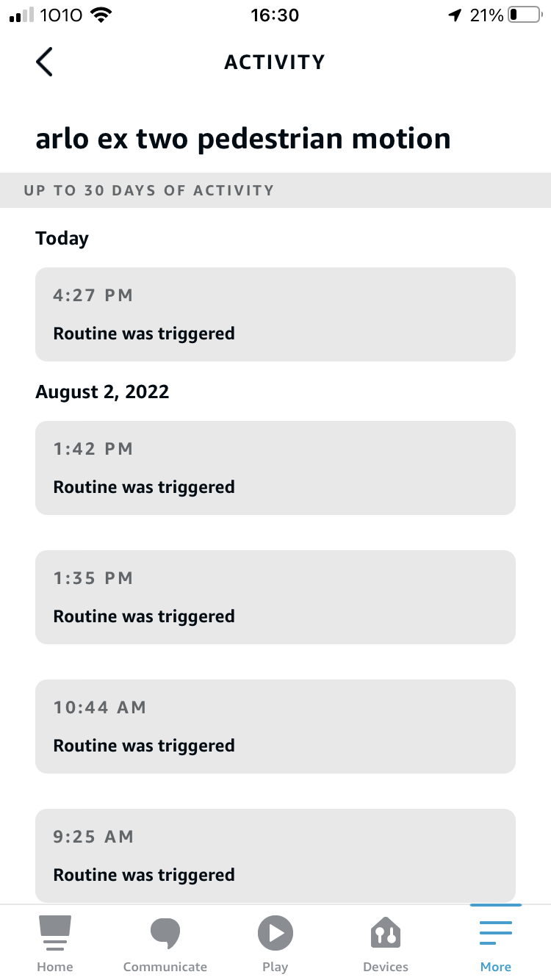Tap the ACTIVITY page title
Viewport: 551px width, 980px height.
click(x=275, y=62)
